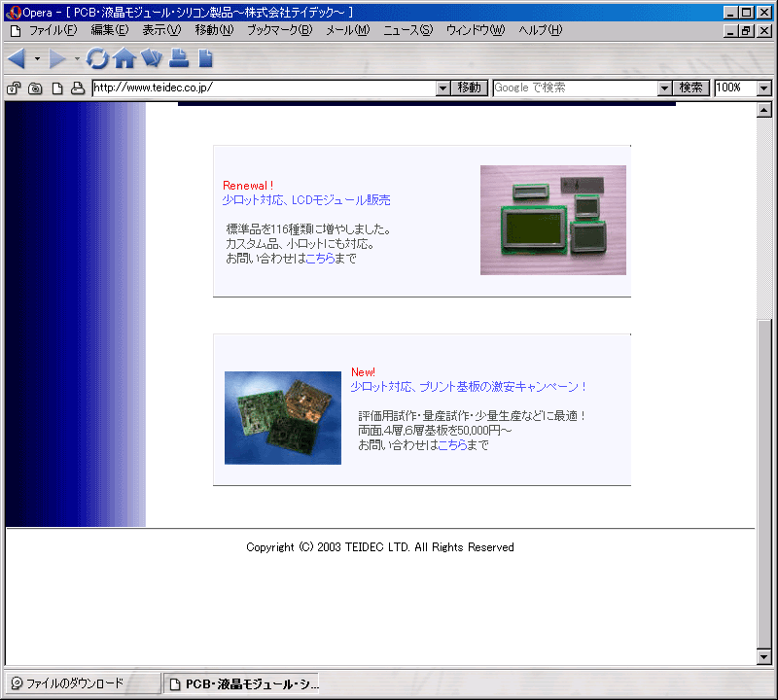Switch to PCB・液晶モジュール page tab

click(241, 684)
